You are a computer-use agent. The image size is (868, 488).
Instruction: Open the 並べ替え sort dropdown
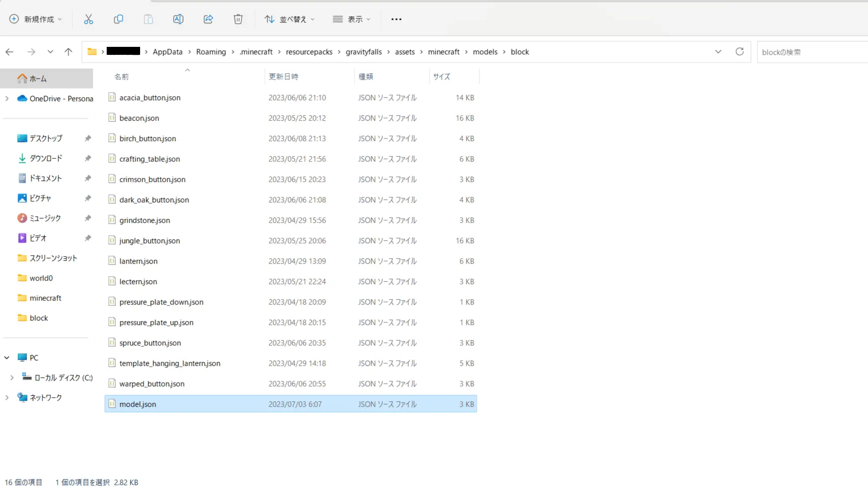(x=290, y=19)
